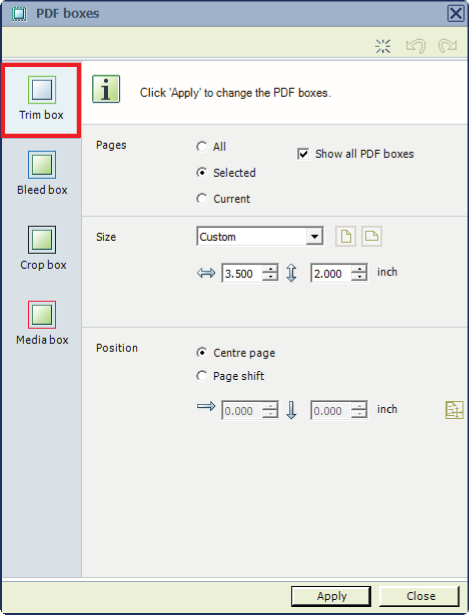The width and height of the screenshot is (469, 615).
Task: Select the Page shift position option
Action: tap(202, 376)
